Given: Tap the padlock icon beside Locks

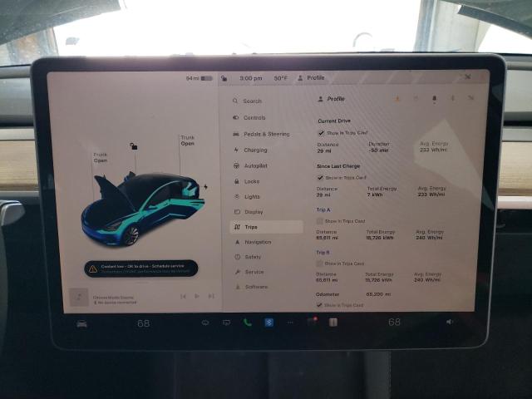Looking at the screenshot, I should [x=236, y=181].
